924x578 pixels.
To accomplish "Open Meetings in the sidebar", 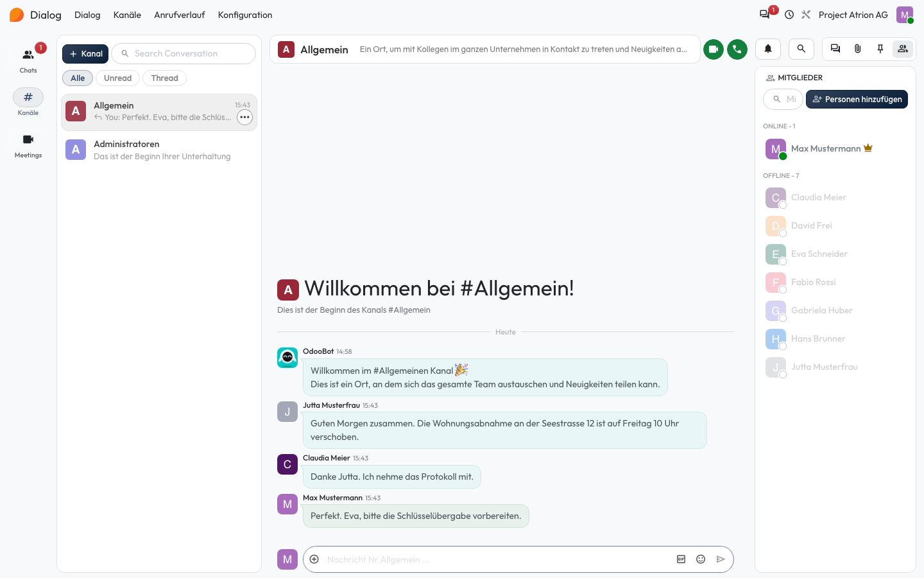I will 28,145.
